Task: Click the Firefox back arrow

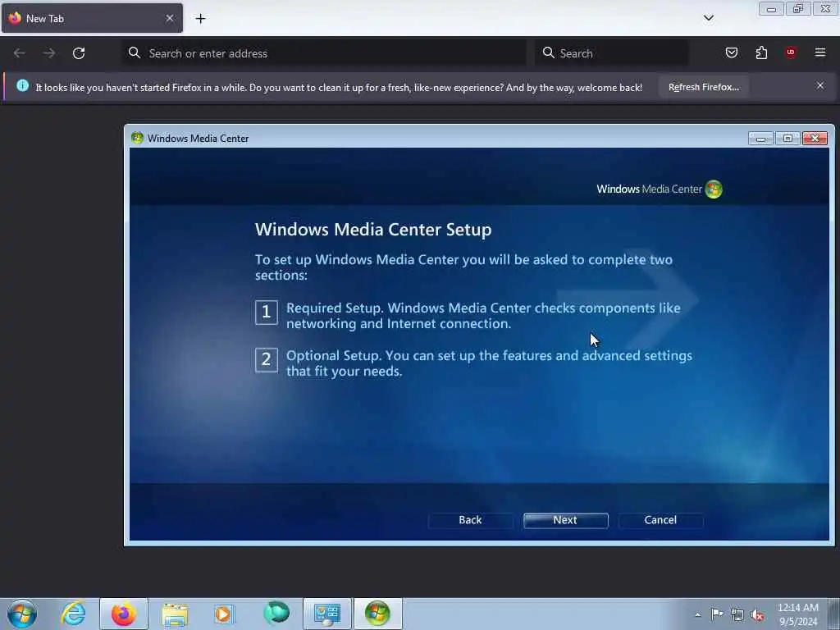Action: [20, 53]
